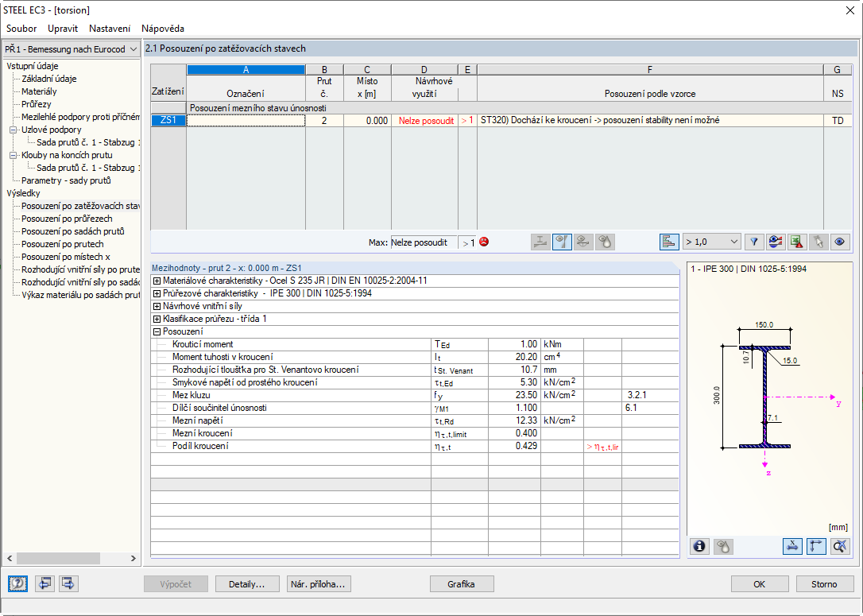The width and height of the screenshot is (863, 616).
Task: Click the red sad-face status icon
Action: pyautogui.click(x=484, y=242)
